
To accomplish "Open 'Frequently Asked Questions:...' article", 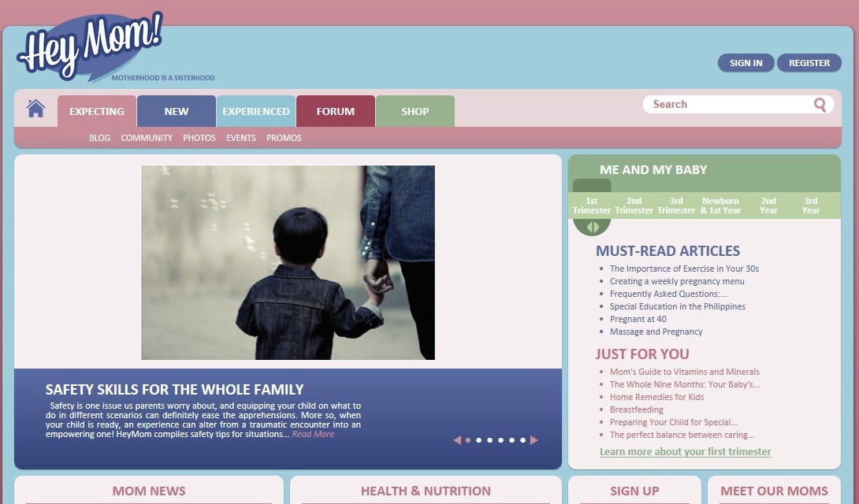I will tap(668, 294).
